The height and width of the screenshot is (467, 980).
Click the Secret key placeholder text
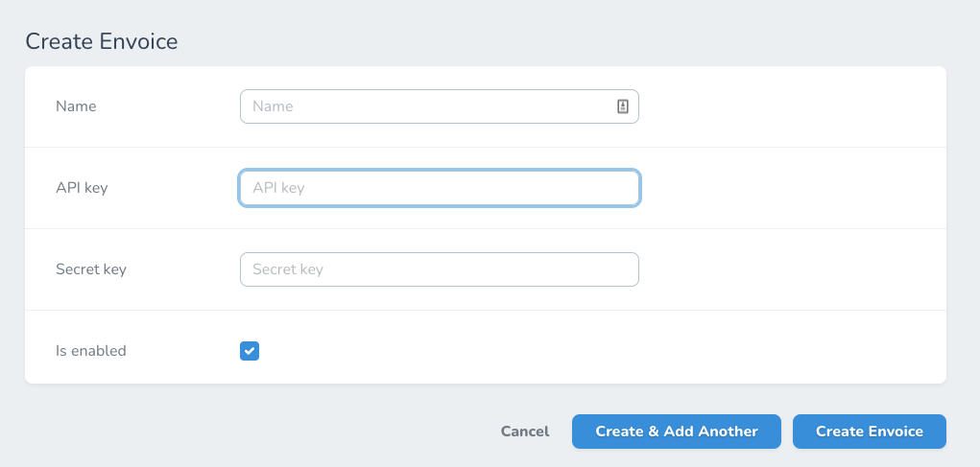point(288,269)
